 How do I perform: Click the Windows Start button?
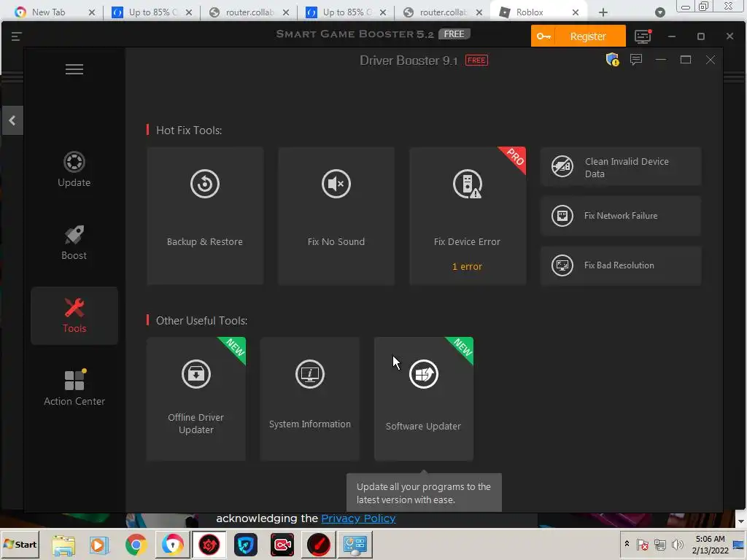click(20, 544)
